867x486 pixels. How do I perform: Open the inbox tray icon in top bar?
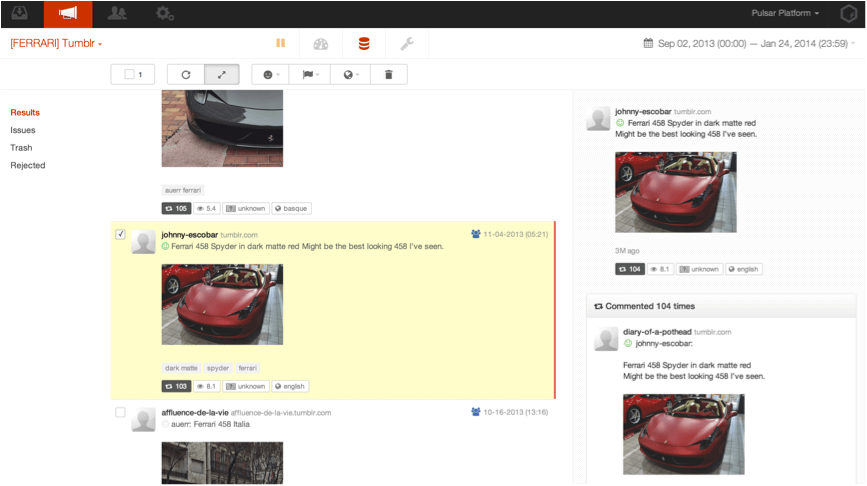click(x=22, y=14)
